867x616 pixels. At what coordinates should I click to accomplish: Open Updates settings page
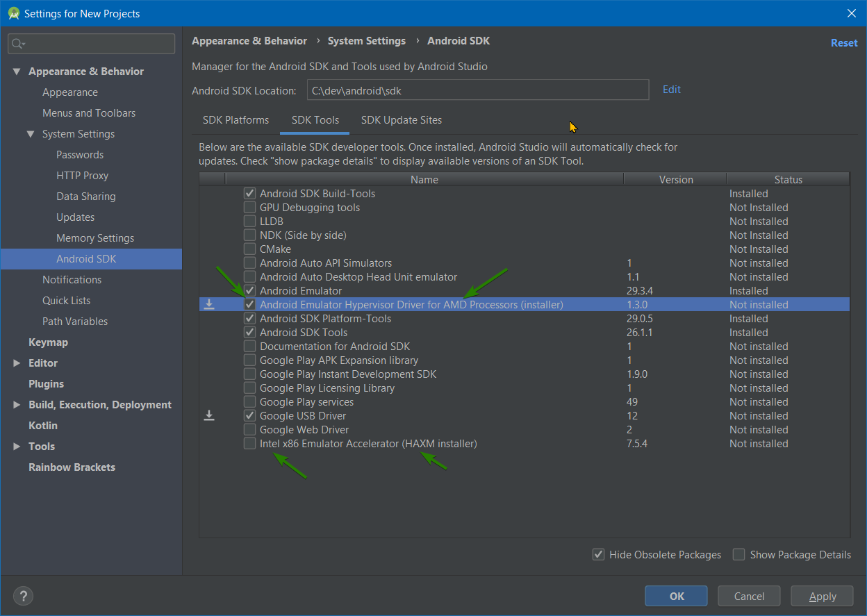(75, 217)
